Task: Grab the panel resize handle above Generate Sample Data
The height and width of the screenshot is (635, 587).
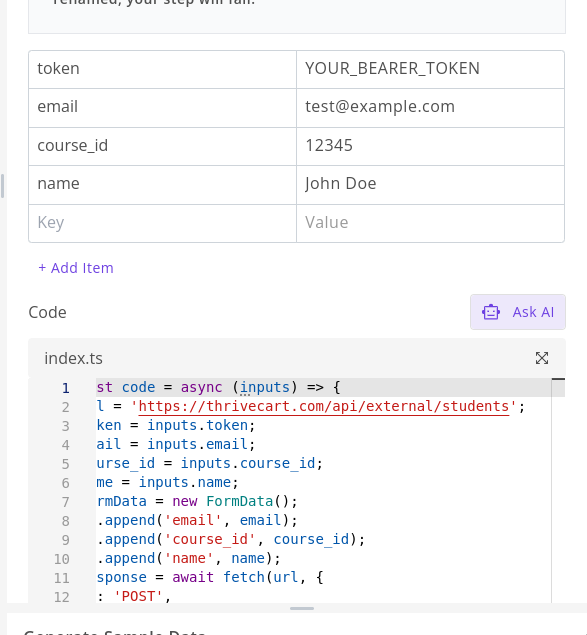Action: point(302,608)
